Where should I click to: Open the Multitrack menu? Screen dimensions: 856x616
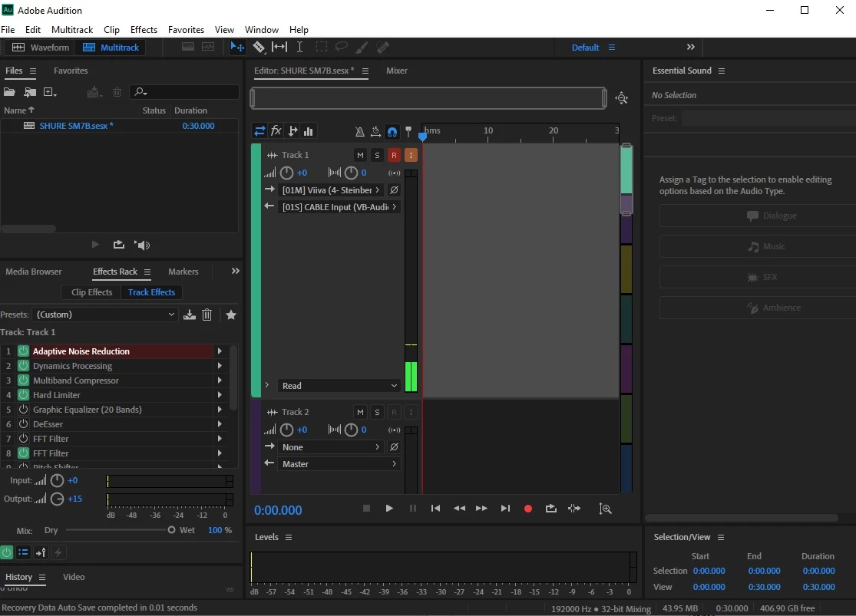click(x=72, y=29)
